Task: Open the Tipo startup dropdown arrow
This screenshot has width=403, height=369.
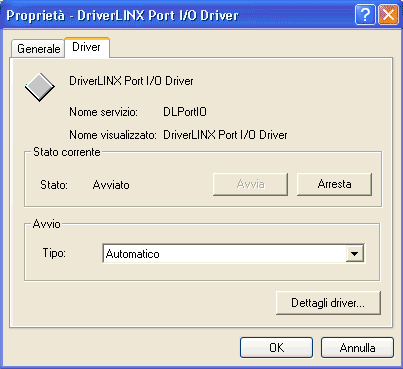Action: pyautogui.click(x=354, y=254)
